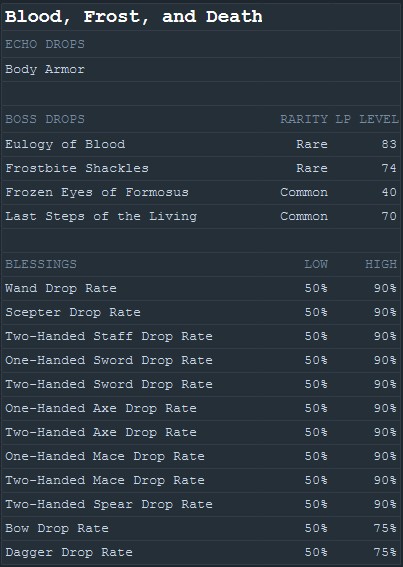This screenshot has width=403, height=567.
Task: Click the RARITY column header
Action: (304, 119)
